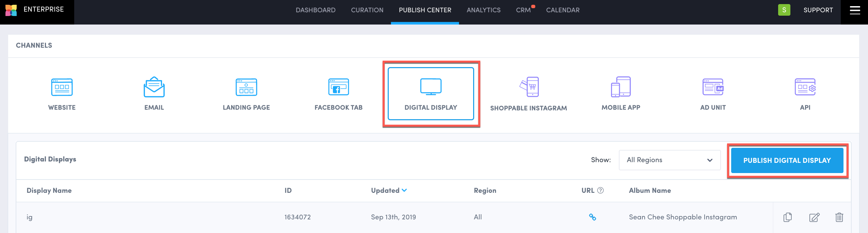Screen dimensions: 868x233
Task: Select the Facebook Tab channel
Action: point(338,87)
